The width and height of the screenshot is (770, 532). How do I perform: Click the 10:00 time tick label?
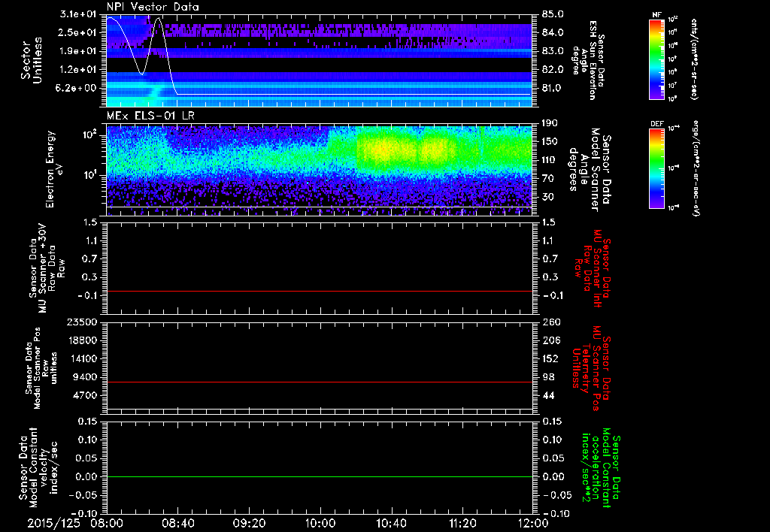click(320, 523)
